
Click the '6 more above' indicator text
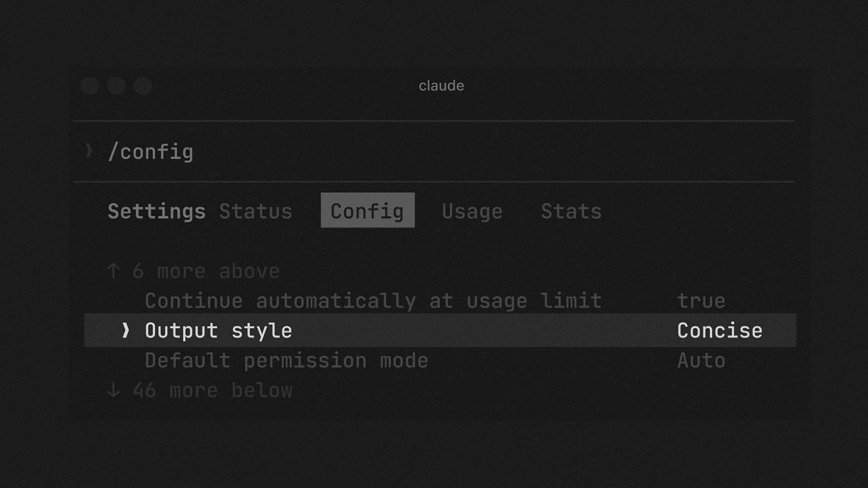pyautogui.click(x=206, y=271)
